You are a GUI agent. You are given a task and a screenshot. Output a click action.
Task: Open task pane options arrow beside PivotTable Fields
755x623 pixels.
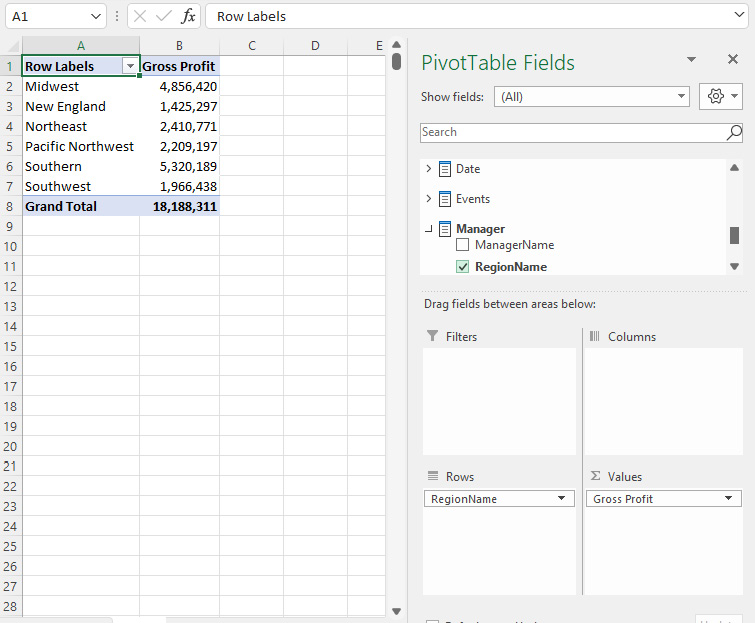(x=691, y=60)
